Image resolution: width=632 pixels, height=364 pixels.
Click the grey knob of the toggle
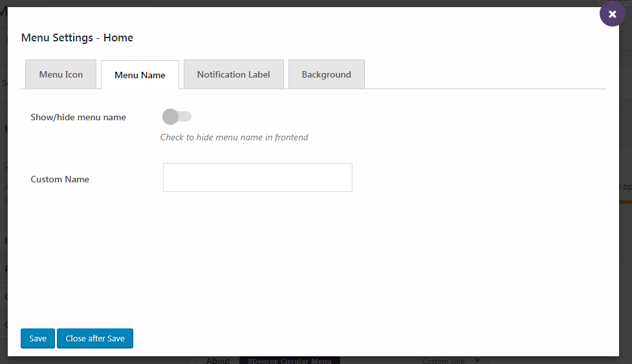170,116
